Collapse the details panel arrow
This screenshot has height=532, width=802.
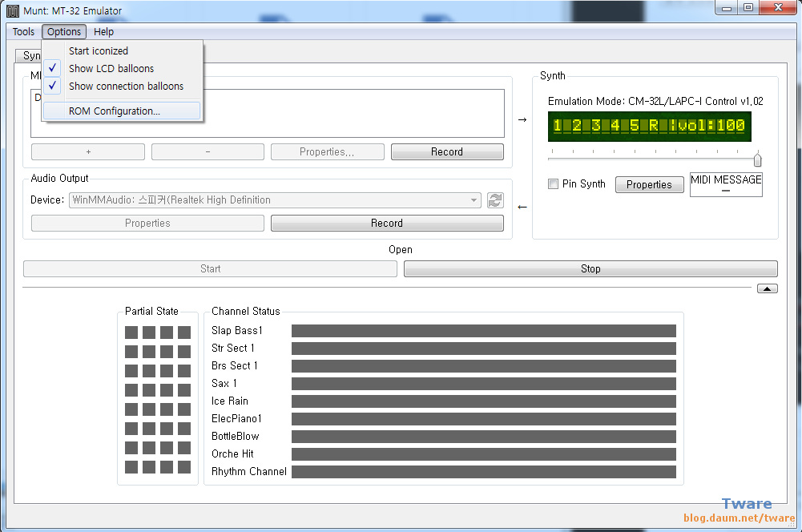tap(768, 288)
